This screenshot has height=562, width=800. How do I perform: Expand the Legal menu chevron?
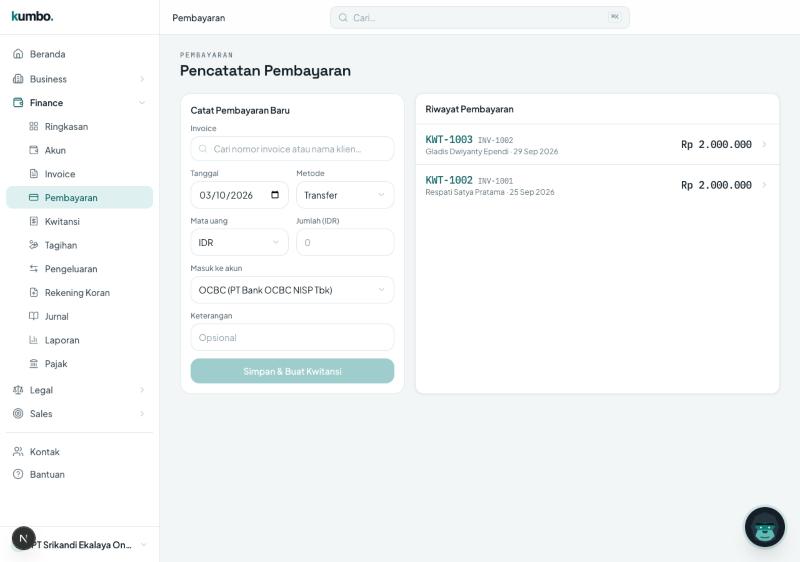142,390
